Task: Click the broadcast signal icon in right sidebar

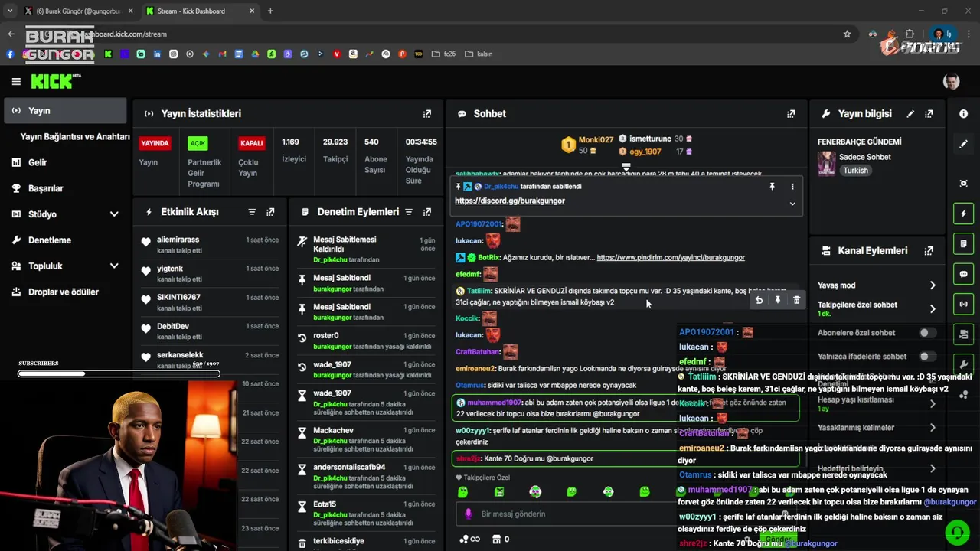Action: (963, 304)
